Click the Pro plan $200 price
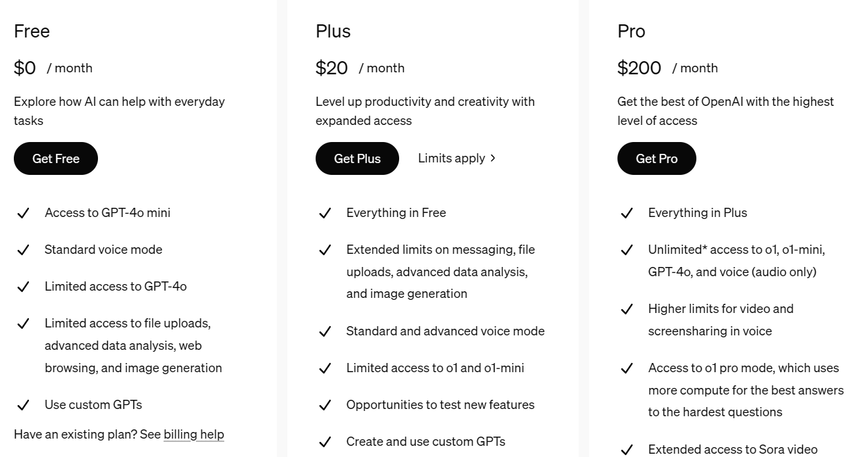The image size is (868, 457). 639,68
